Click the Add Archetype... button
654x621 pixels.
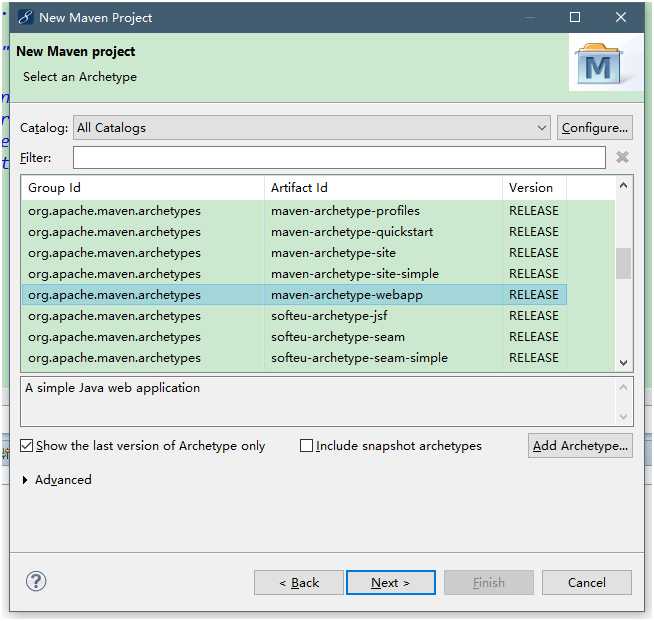pyautogui.click(x=580, y=446)
